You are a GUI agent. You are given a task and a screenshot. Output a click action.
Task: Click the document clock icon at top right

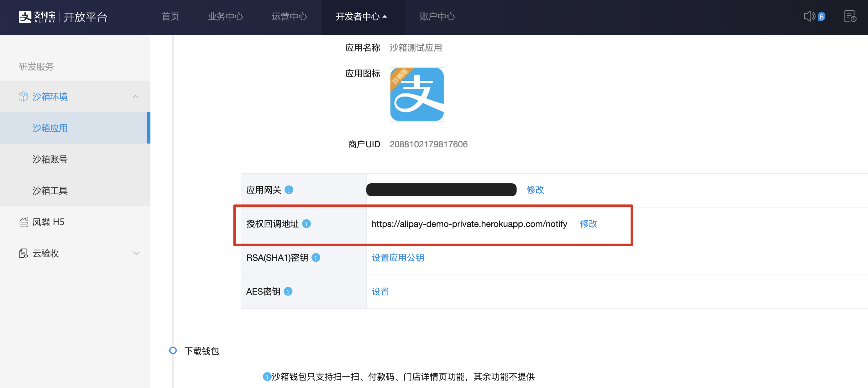click(x=850, y=17)
